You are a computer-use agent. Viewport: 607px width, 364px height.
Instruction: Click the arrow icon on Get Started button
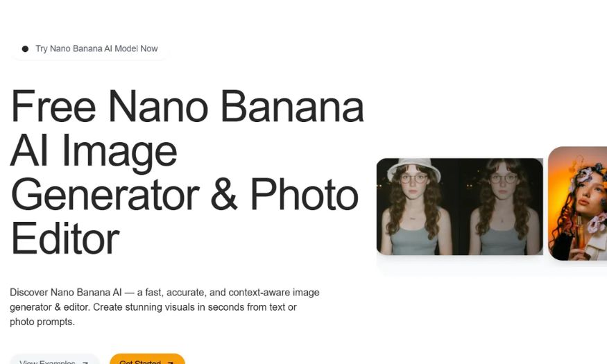point(171,362)
